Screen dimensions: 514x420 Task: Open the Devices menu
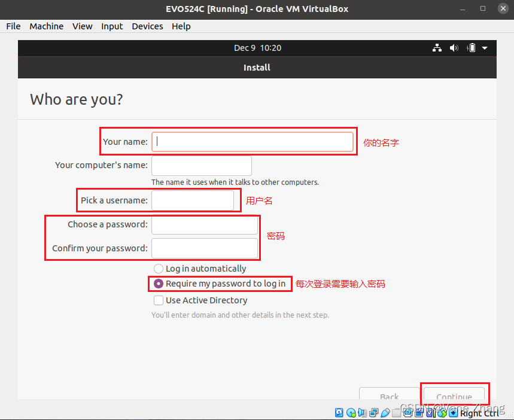coord(147,26)
